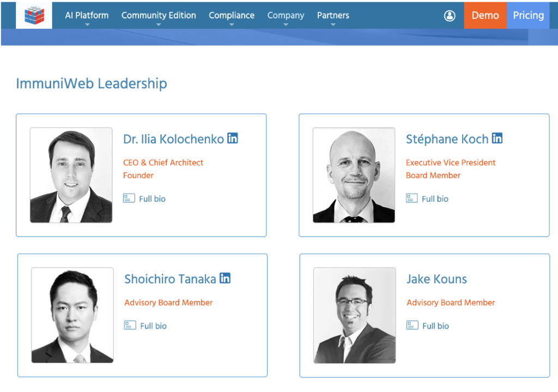Click the ImmuniWeb cube logo

tap(34, 15)
